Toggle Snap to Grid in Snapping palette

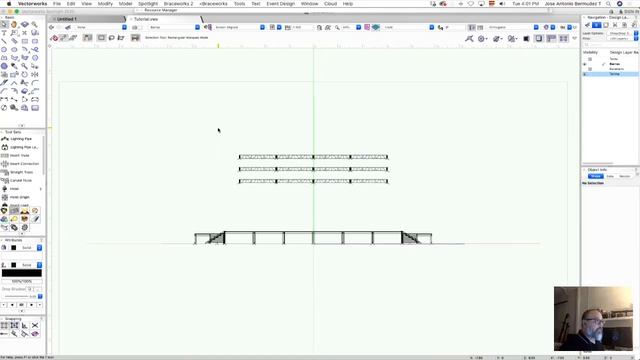click(x=4, y=325)
